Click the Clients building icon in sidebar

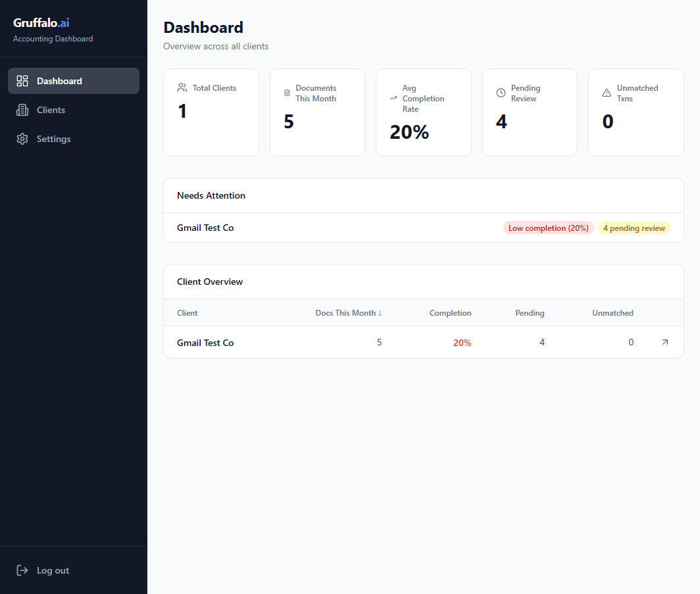[22, 110]
